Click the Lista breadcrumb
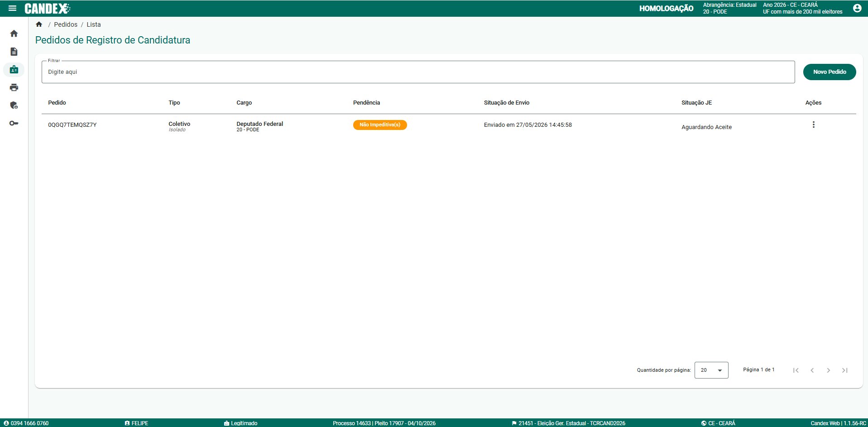The height and width of the screenshot is (427, 868). click(x=94, y=24)
